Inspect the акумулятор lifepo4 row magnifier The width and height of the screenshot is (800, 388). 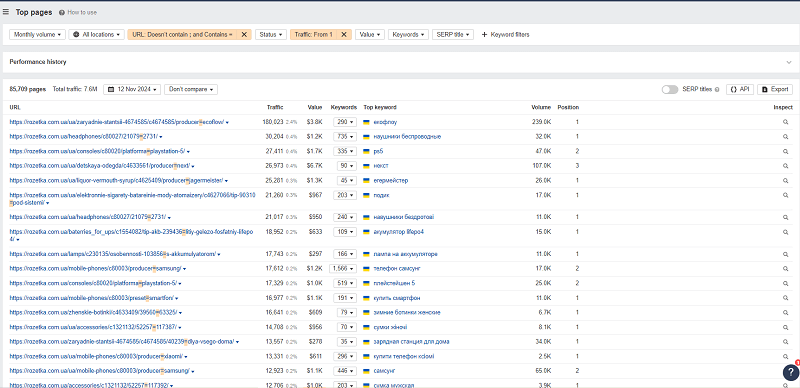(x=786, y=232)
